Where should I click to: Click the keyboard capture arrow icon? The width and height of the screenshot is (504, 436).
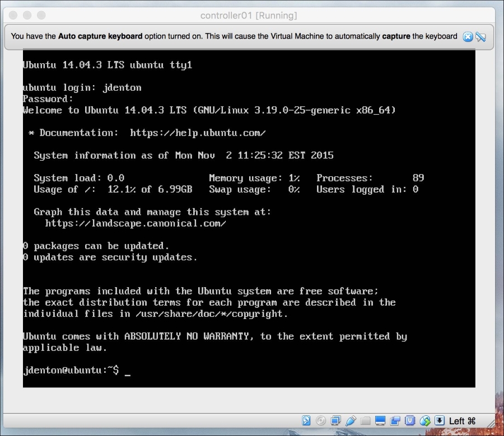(x=440, y=420)
